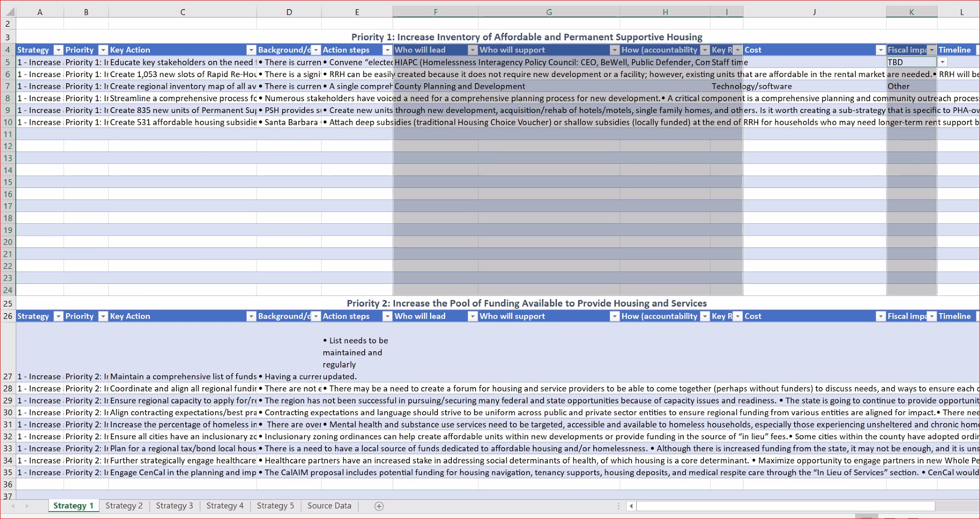The image size is (980, 519).
Task: Open Strategy filter dropdown in row 4
Action: (x=58, y=50)
